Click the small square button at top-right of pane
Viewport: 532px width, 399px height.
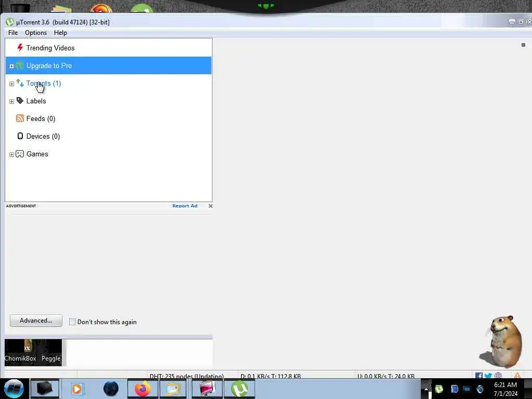pyautogui.click(x=523, y=45)
